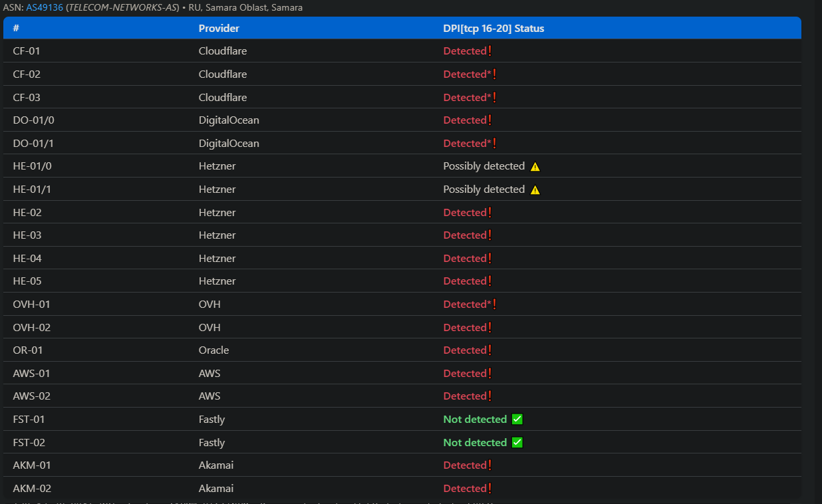This screenshot has width=822, height=504.
Task: Click 'Detected*' status for DO-01/1
Action: pos(468,144)
